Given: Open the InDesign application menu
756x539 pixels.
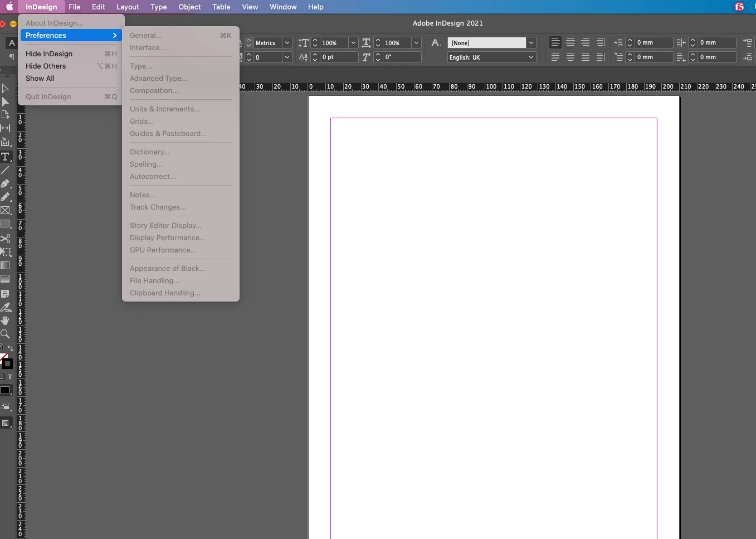Looking at the screenshot, I should [41, 7].
